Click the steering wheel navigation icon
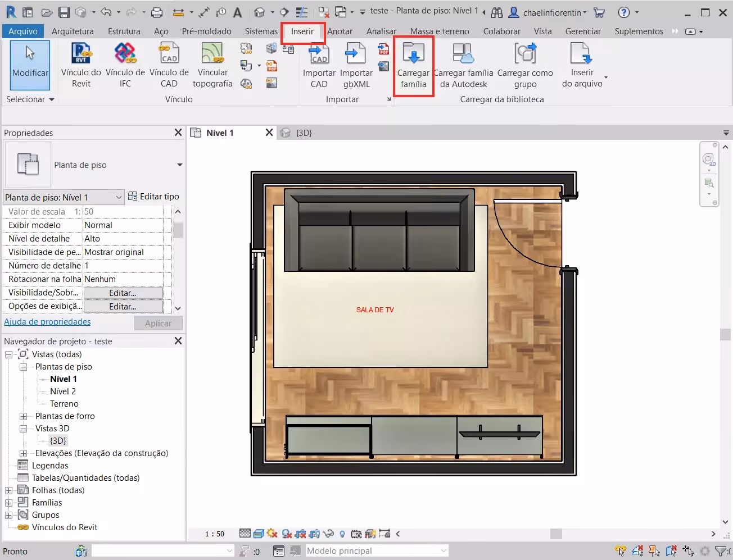This screenshot has height=560, width=733. pyautogui.click(x=709, y=160)
